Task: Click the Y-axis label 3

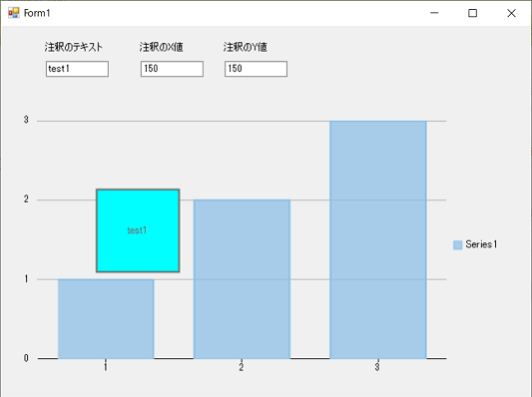Action: 26,120
